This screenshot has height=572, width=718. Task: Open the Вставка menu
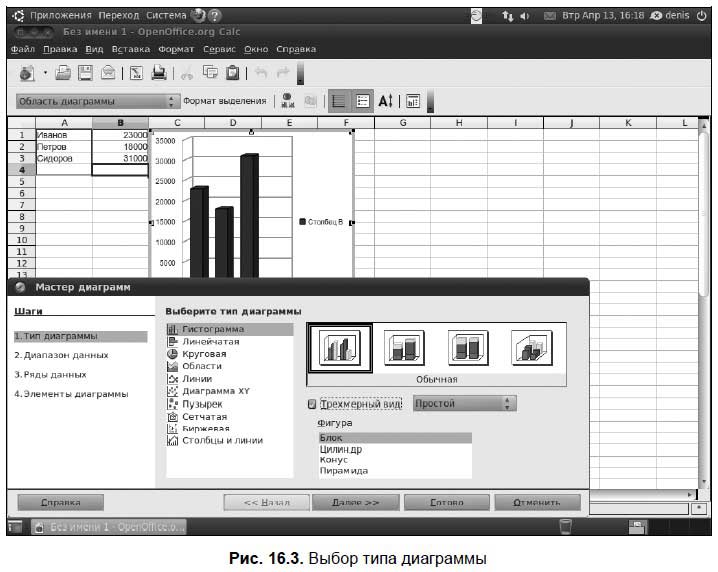click(x=131, y=49)
